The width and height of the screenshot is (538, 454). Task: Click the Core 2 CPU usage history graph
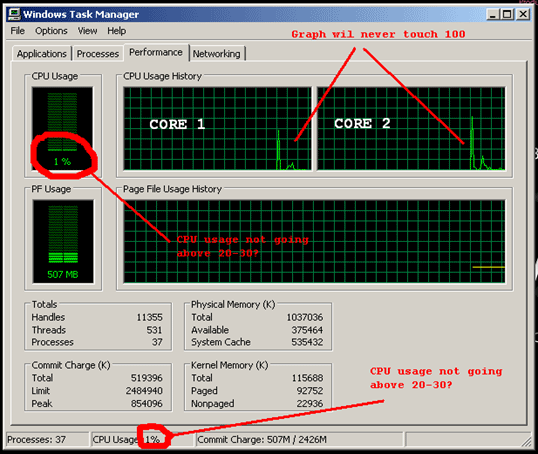[411, 128]
